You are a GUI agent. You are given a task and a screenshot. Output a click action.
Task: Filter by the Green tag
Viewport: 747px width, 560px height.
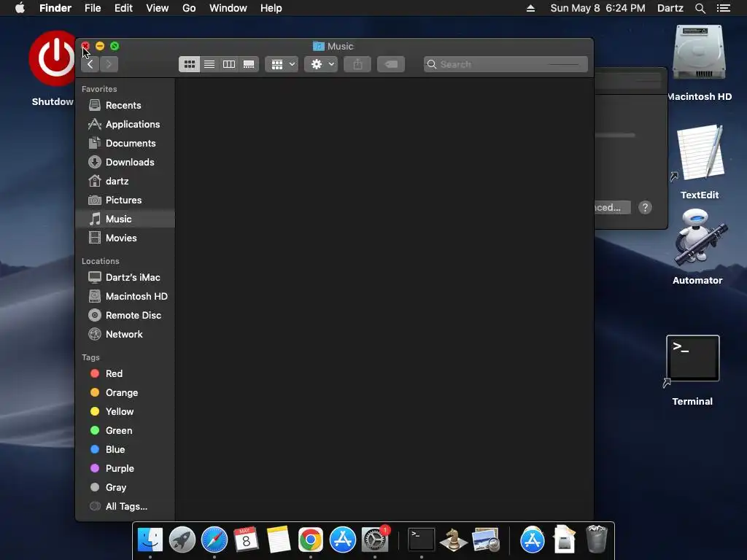[125, 430]
